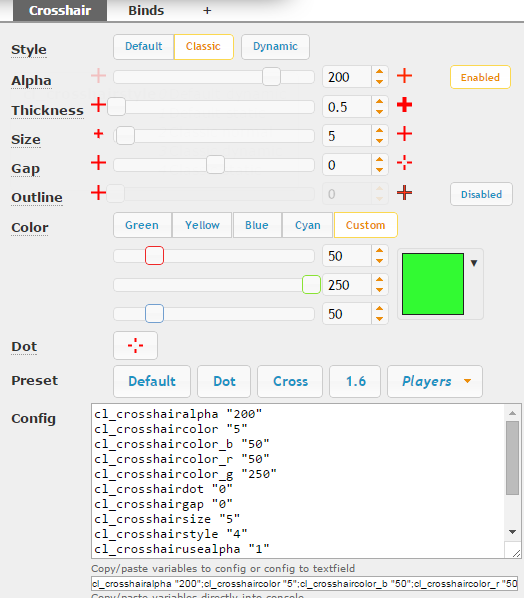Click the Outline label
Viewport: 524px width, 598px height.
tap(37, 197)
